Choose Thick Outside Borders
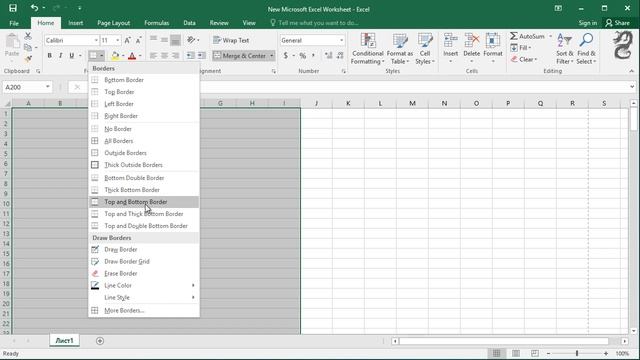Viewport: 640px width, 360px height. tap(144, 165)
